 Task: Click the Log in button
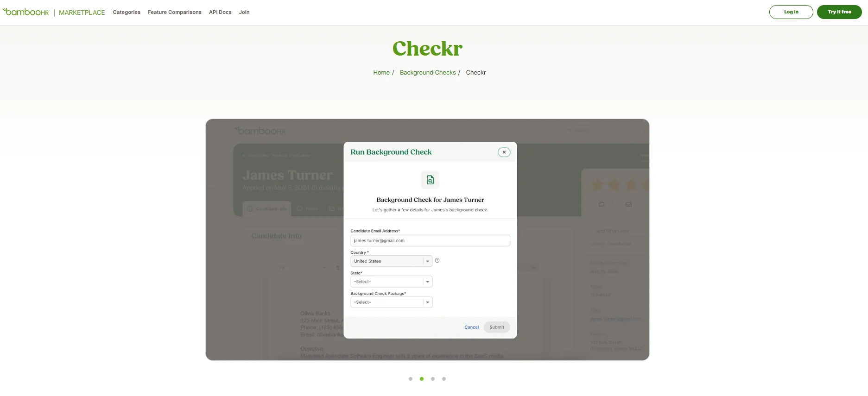pos(791,12)
